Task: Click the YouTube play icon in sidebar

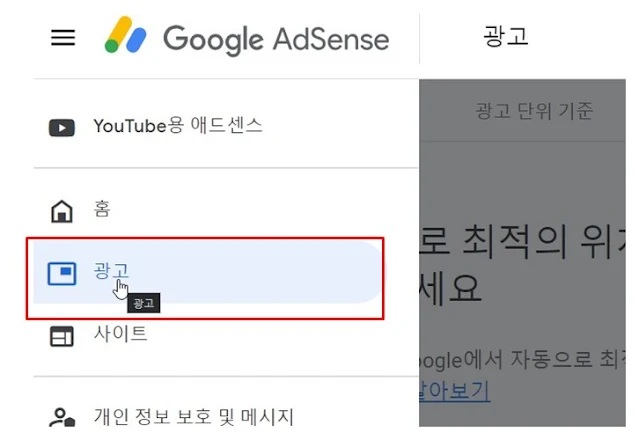Action: 62,128
